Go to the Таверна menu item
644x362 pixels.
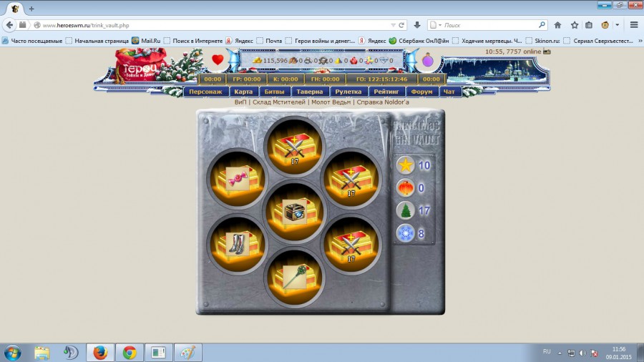pyautogui.click(x=311, y=92)
